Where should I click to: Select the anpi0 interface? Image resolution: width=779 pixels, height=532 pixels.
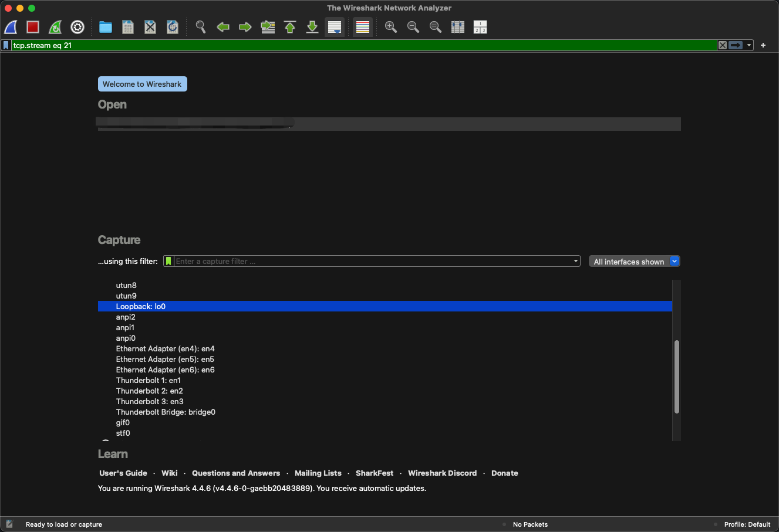coord(385,338)
